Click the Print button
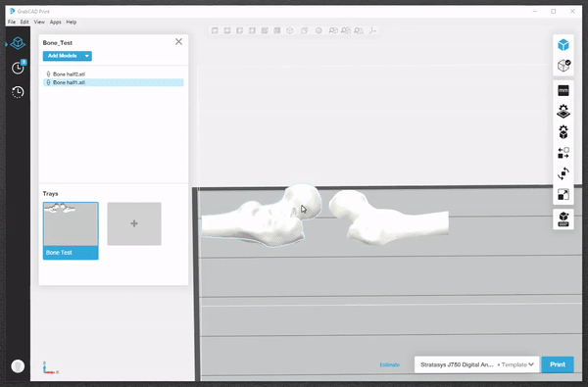The image size is (588, 387). point(558,364)
